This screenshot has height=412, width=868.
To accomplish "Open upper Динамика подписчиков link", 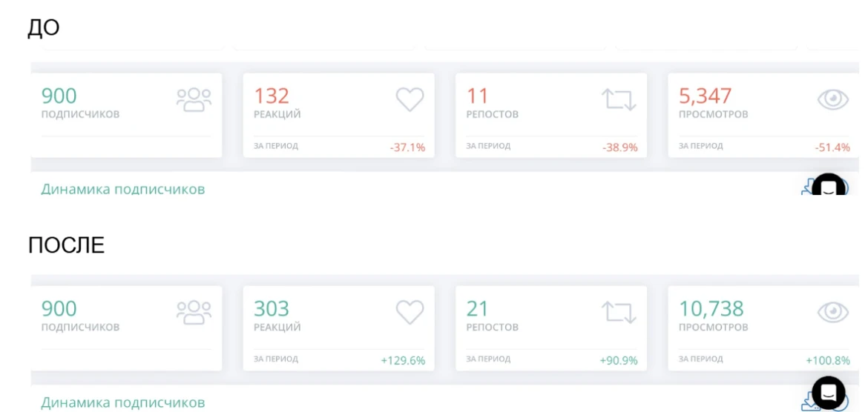I will 122,189.
